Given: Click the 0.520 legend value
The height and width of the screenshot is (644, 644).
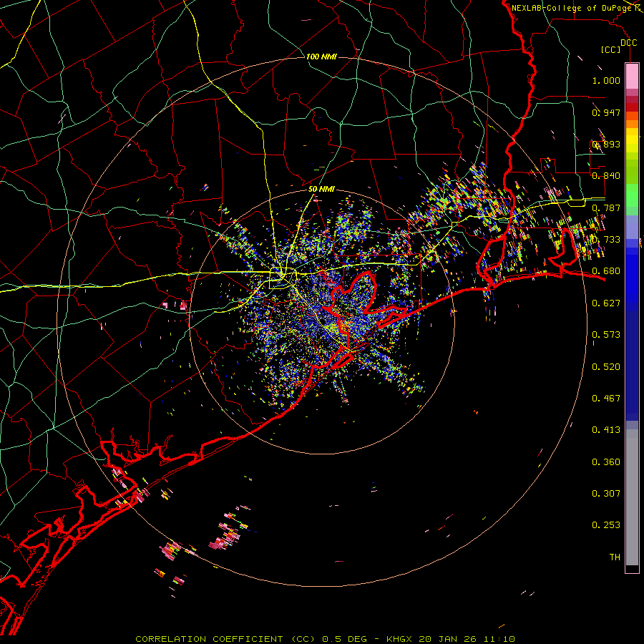Looking at the screenshot, I should (606, 367).
